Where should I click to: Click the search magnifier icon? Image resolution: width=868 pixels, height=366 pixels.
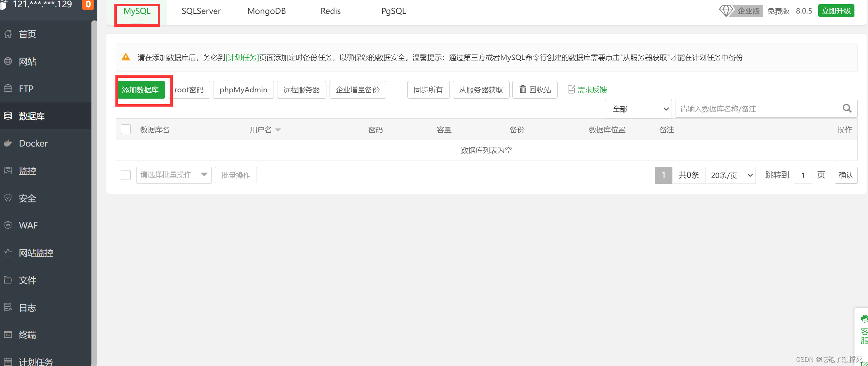[847, 109]
